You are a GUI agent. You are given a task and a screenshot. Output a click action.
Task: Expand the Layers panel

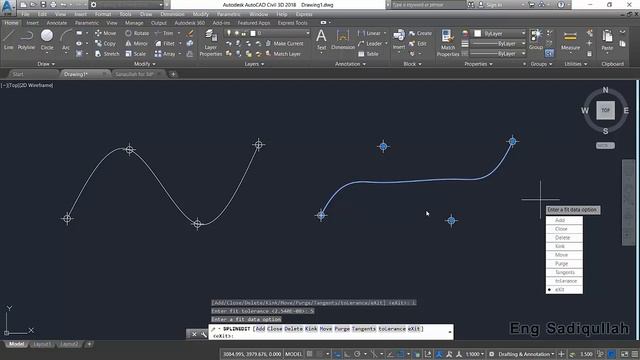[254, 64]
